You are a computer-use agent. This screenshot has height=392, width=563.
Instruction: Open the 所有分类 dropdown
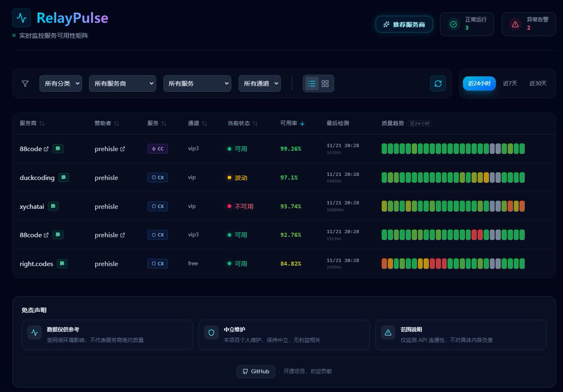(x=61, y=83)
